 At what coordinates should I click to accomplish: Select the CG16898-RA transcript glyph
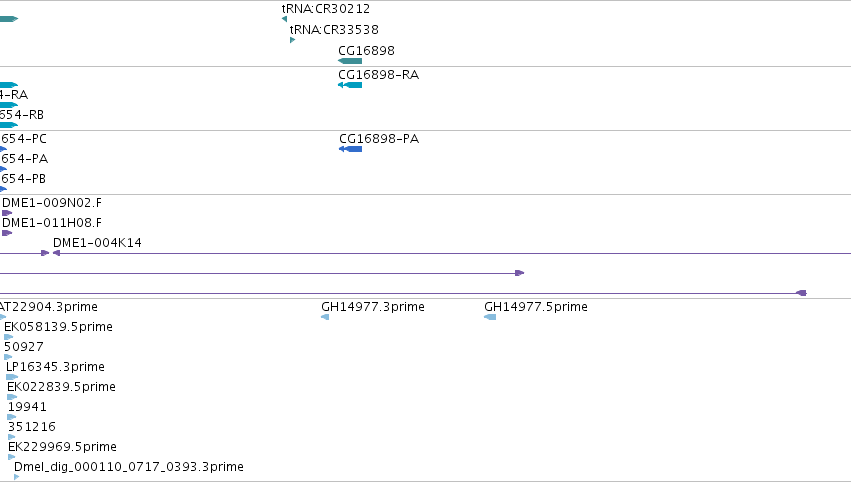pos(350,85)
